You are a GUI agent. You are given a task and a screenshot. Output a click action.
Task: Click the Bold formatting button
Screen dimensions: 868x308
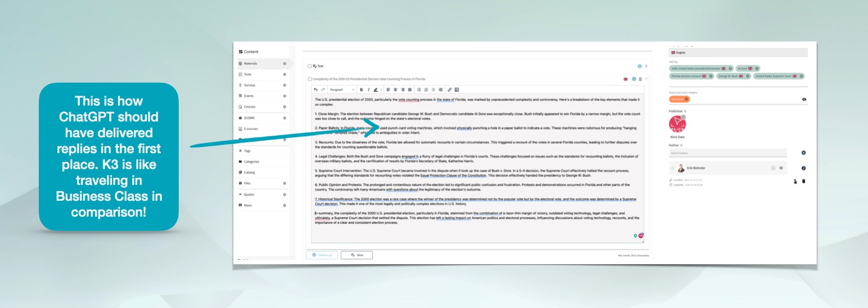click(361, 90)
